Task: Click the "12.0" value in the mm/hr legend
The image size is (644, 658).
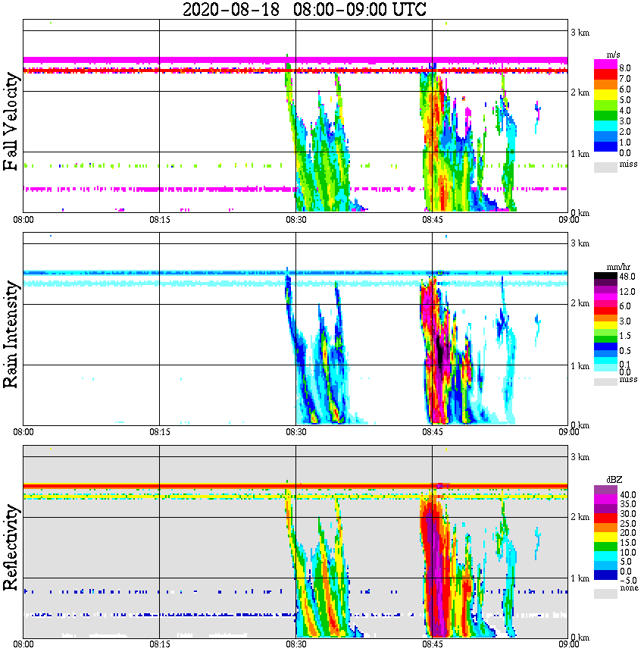Action: (x=627, y=291)
